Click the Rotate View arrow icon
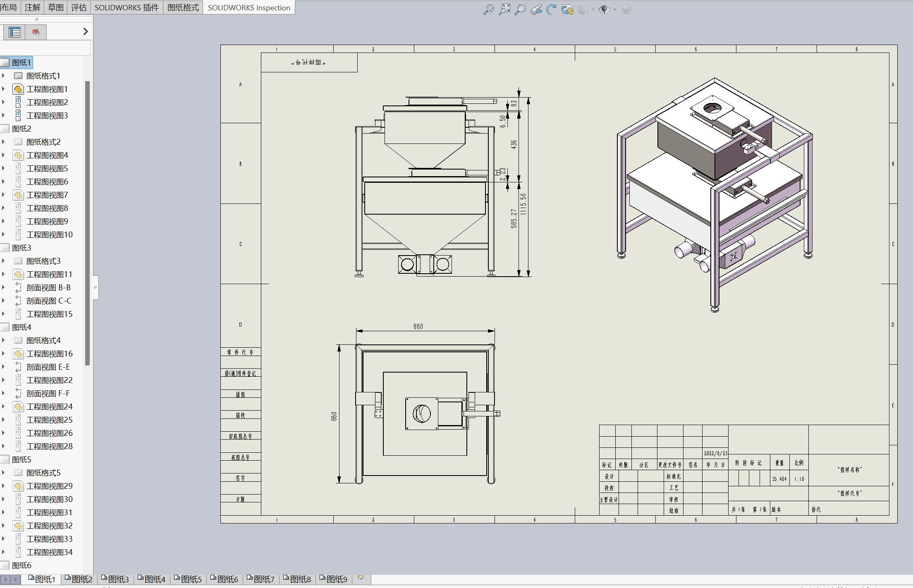The height and width of the screenshot is (588, 913). point(551,9)
